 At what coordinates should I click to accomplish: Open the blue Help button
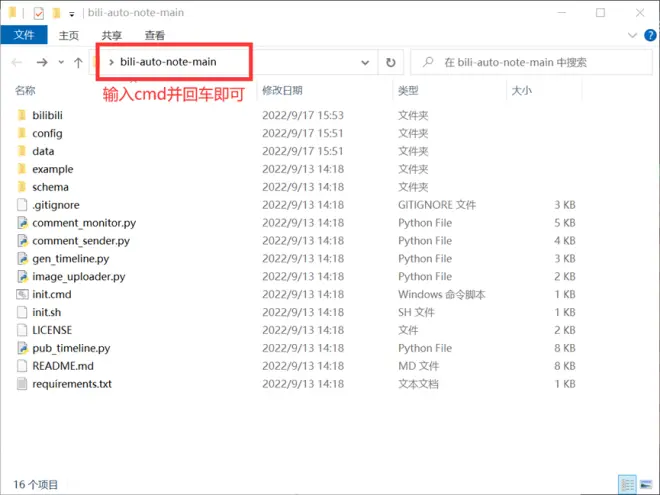tap(650, 35)
